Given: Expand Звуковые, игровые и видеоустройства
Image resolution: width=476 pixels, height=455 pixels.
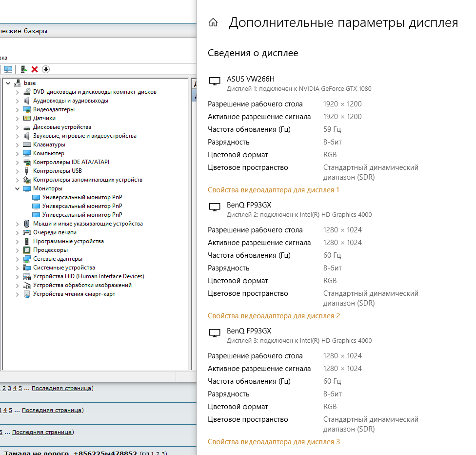Looking at the screenshot, I should point(17,136).
